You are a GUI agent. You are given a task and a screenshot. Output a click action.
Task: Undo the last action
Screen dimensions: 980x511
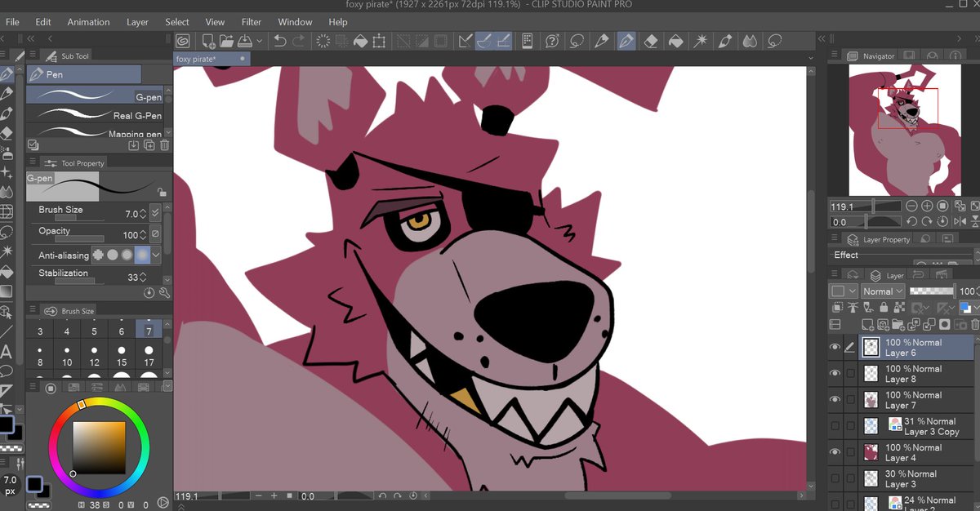point(280,41)
